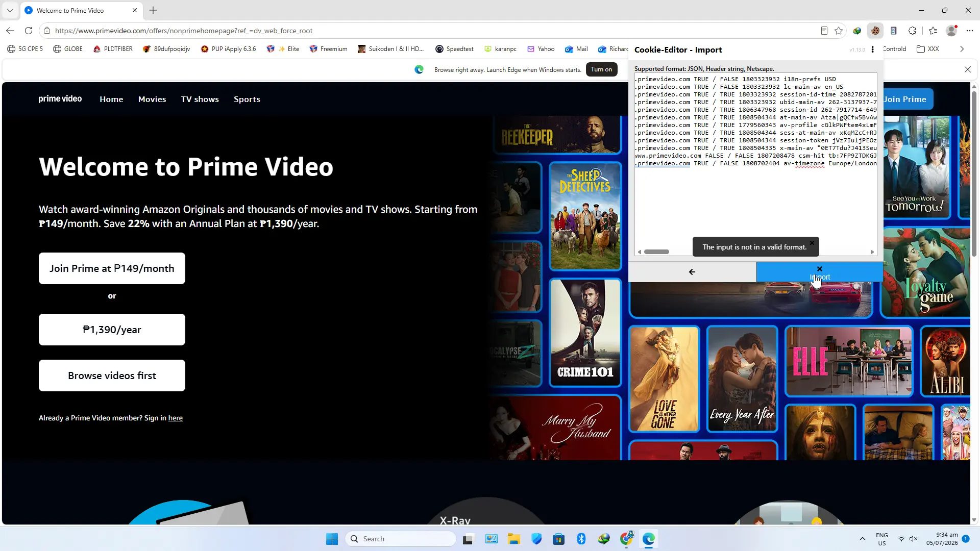
Task: Open a new browser tab
Action: 153,10
